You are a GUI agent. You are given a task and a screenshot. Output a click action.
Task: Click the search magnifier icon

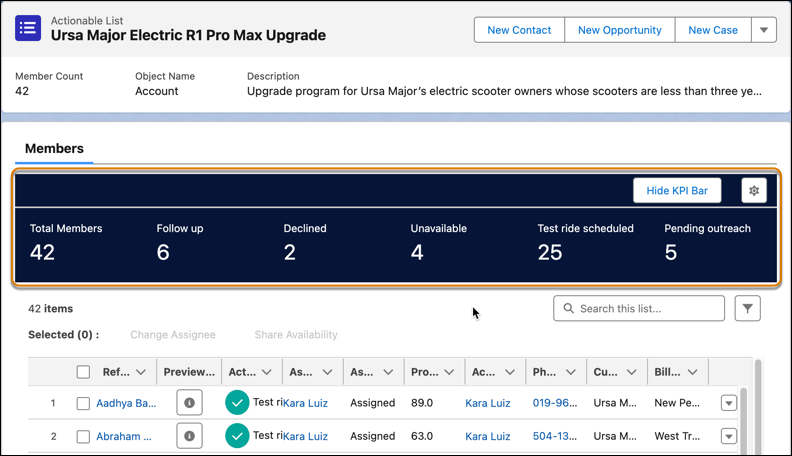click(x=568, y=308)
